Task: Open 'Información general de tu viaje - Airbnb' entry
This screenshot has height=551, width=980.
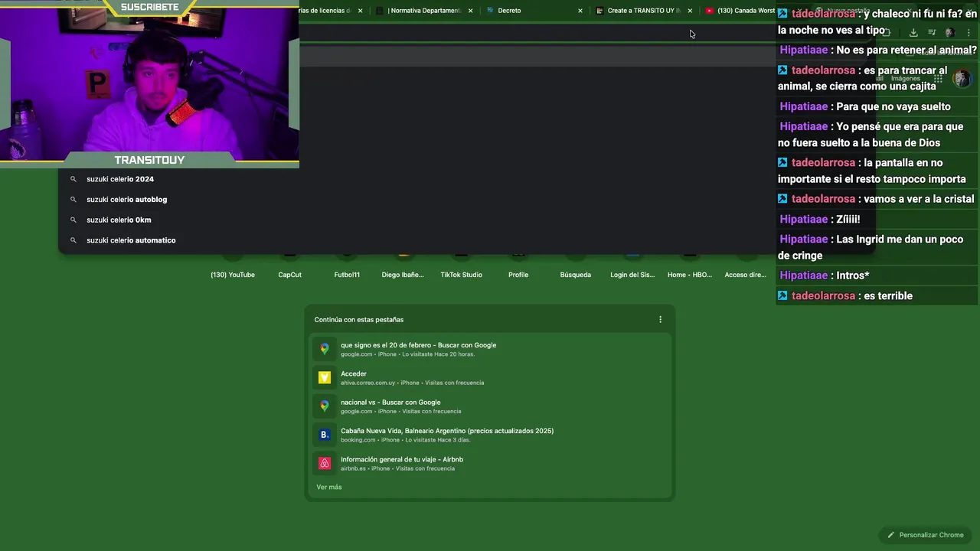Action: (x=490, y=464)
